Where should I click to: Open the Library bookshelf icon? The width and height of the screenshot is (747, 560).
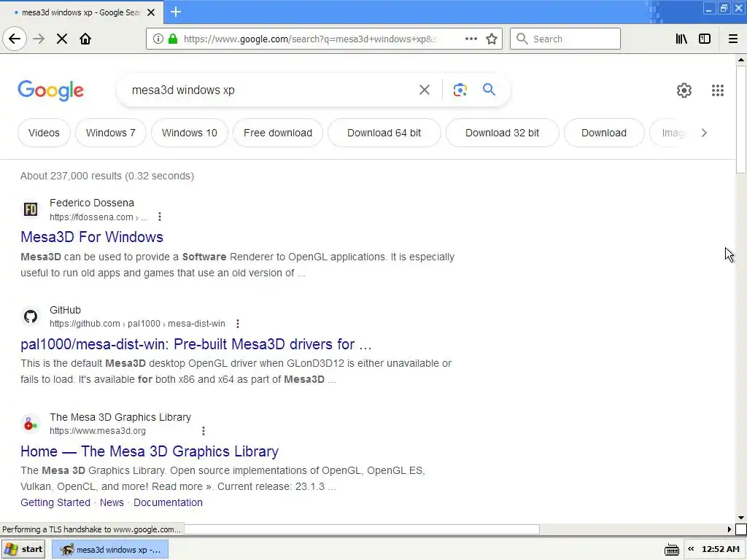(x=681, y=39)
